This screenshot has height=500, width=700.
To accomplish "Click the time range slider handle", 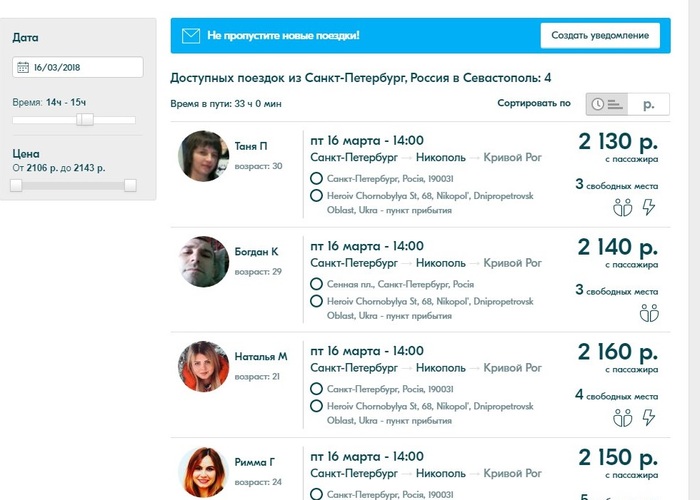I will (x=85, y=119).
